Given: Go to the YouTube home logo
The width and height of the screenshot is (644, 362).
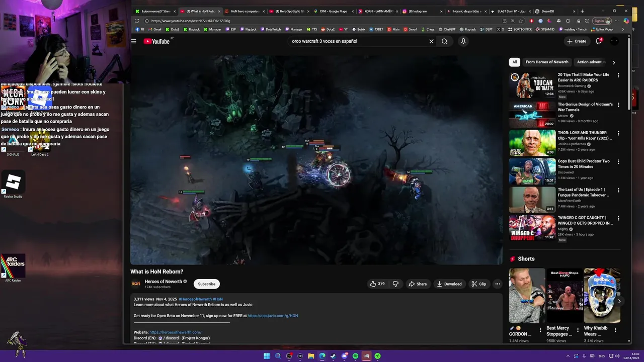Looking at the screenshot, I should click(156, 41).
